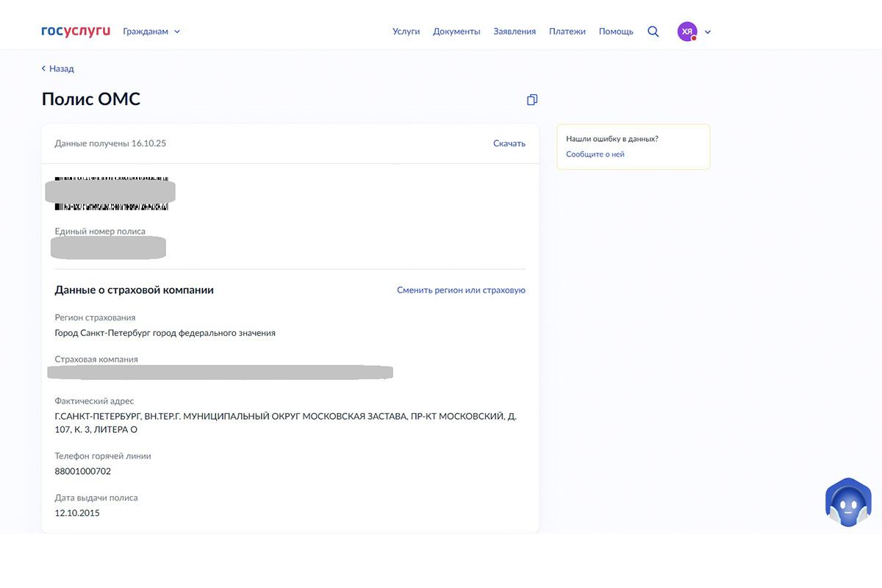Open the Услуги menu item
The image size is (882, 588).
406,32
